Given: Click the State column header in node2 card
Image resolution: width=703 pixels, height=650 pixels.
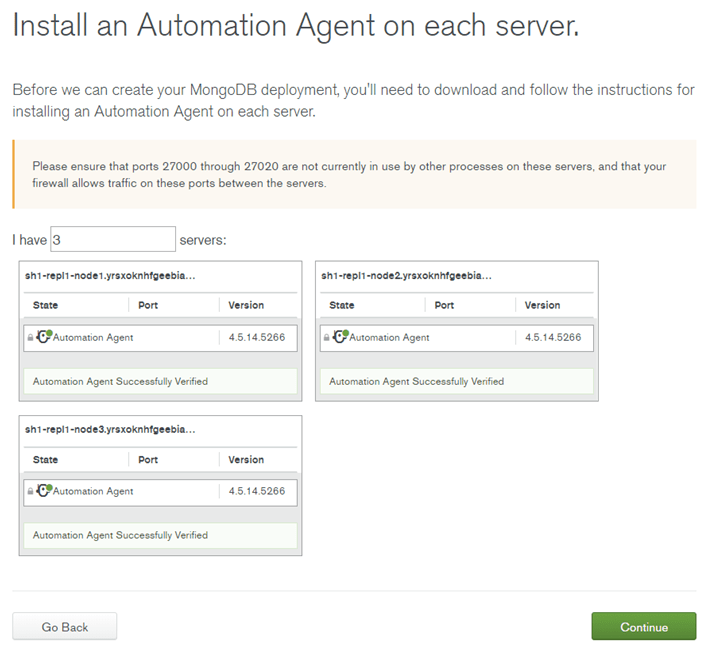Looking at the screenshot, I should coord(342,305).
